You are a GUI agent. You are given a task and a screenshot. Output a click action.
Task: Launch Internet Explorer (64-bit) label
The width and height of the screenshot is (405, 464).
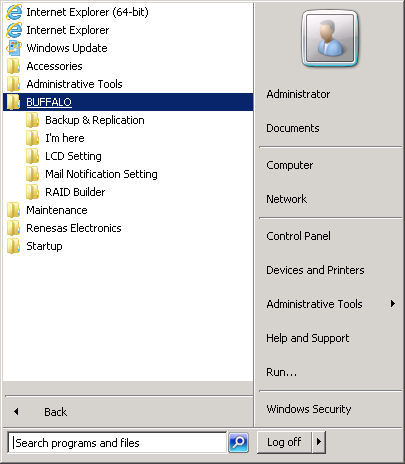(x=87, y=12)
